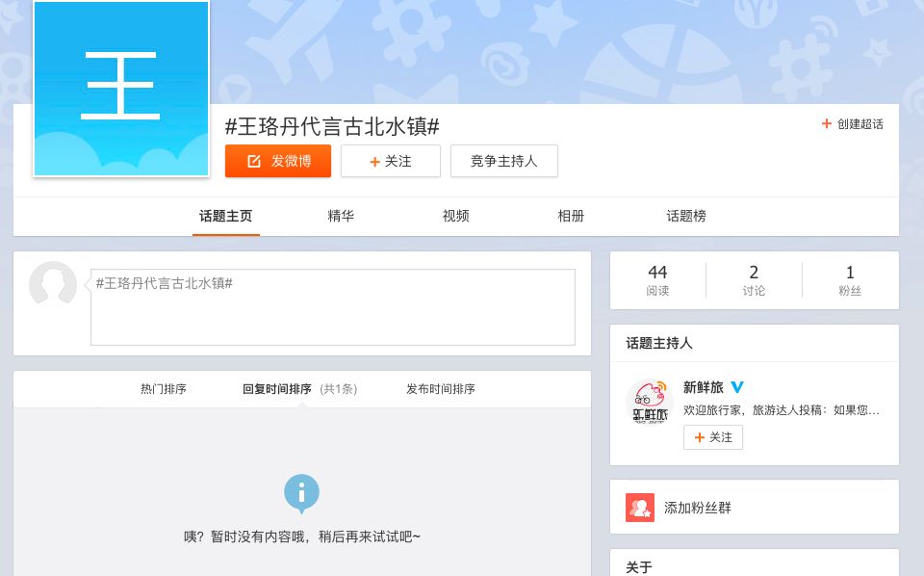Open the 新鲜旅 host avatar

point(650,402)
